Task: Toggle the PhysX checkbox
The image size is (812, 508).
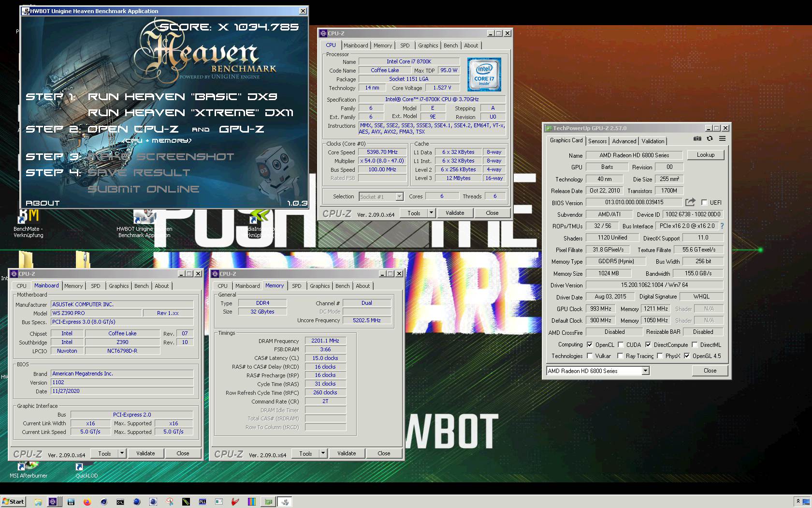Action: pos(660,356)
